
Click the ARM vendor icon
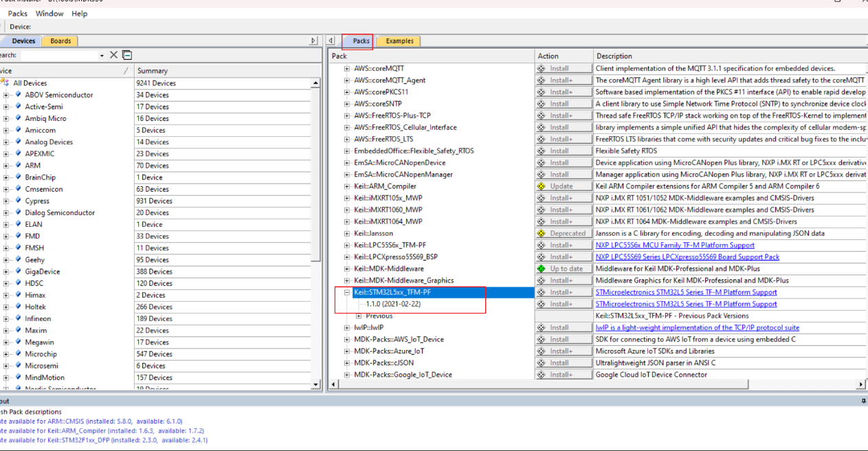[18, 165]
